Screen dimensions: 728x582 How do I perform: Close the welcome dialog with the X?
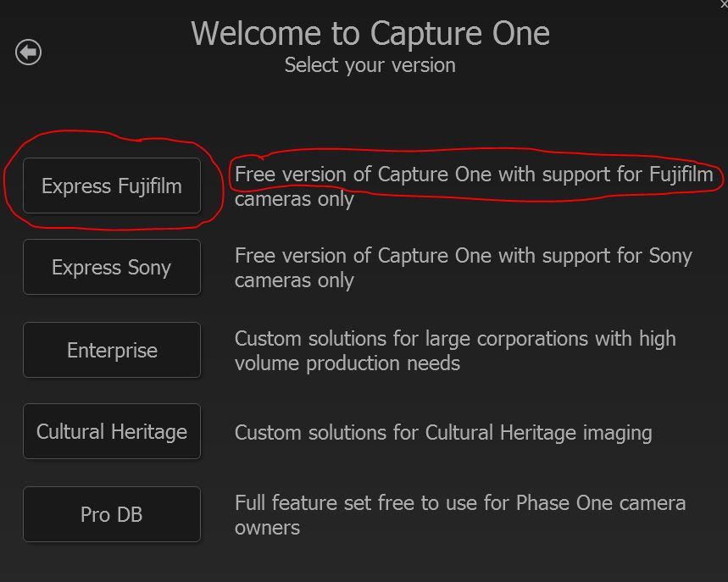tap(723, 4)
